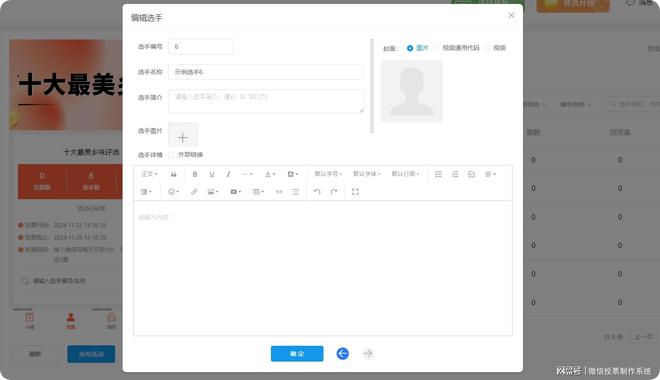Open the 默认字号 font size dropdown
660x380 pixels.
coord(328,174)
